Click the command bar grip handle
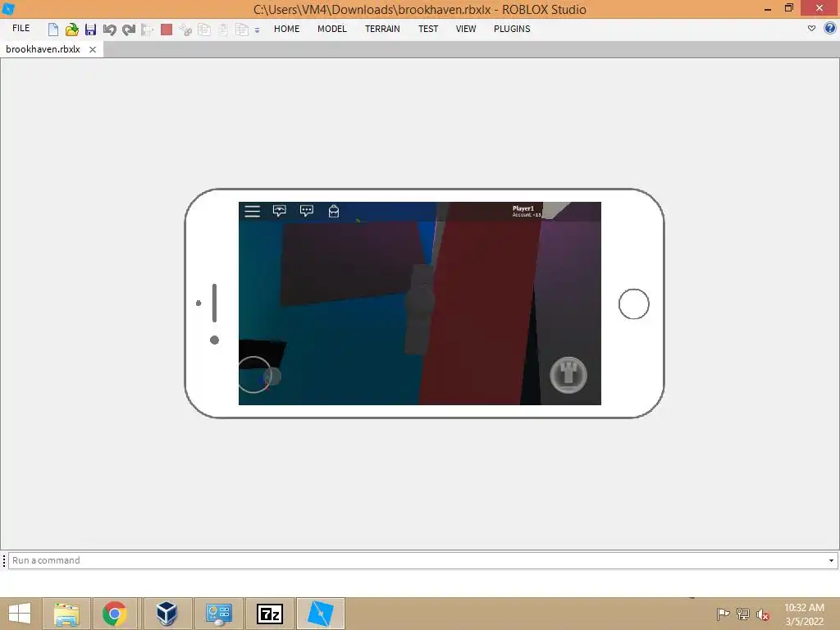Viewport: 840px width, 630px height. point(4,560)
